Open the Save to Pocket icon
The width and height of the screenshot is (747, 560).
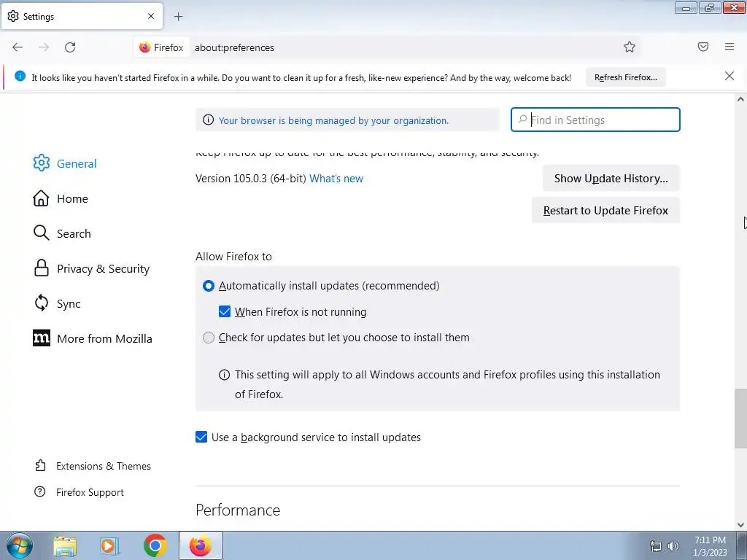pos(703,47)
